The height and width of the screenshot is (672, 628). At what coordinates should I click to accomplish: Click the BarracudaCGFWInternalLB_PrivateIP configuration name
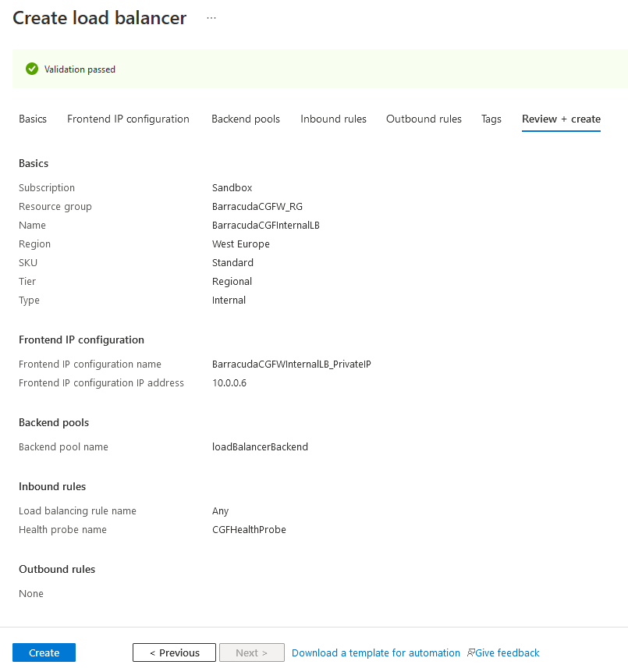tap(291, 364)
